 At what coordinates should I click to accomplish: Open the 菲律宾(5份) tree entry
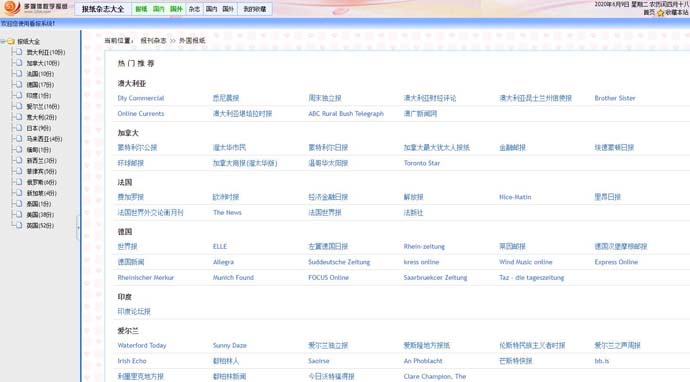pyautogui.click(x=41, y=171)
